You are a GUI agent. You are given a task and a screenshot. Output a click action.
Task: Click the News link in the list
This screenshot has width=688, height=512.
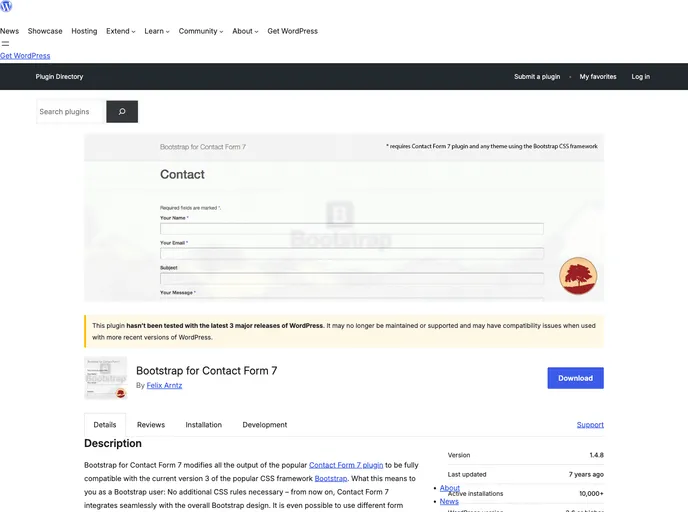[x=449, y=501]
